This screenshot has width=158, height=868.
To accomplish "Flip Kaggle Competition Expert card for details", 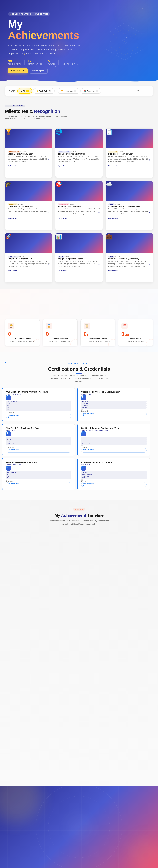I will pos(62,271).
